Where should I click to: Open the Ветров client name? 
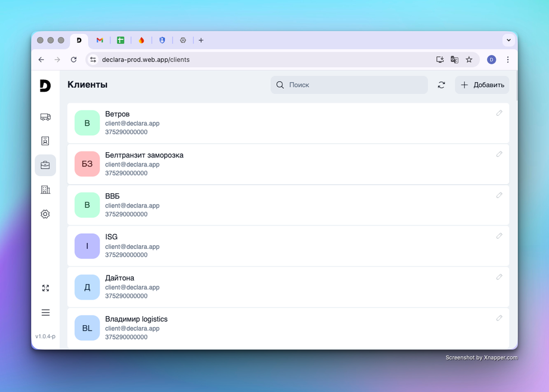click(118, 114)
